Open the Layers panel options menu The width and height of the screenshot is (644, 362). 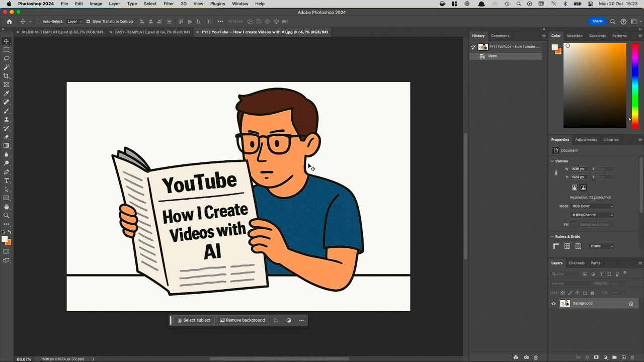pyautogui.click(x=640, y=263)
